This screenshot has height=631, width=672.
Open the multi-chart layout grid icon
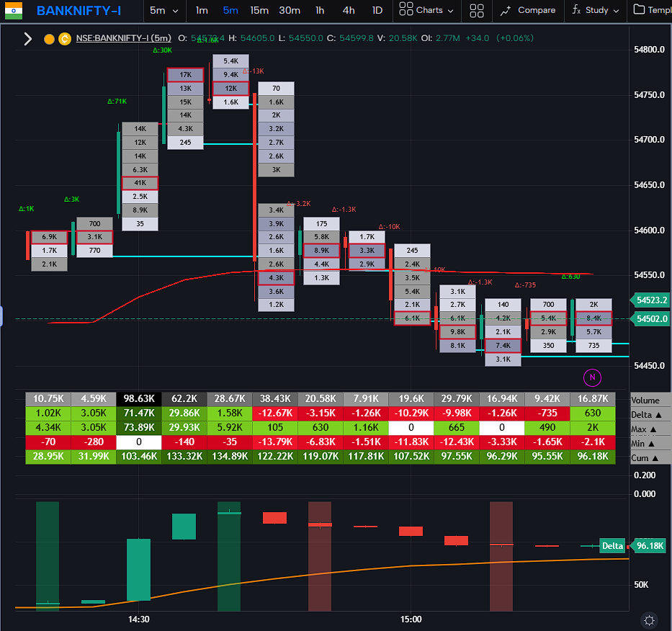tap(477, 11)
